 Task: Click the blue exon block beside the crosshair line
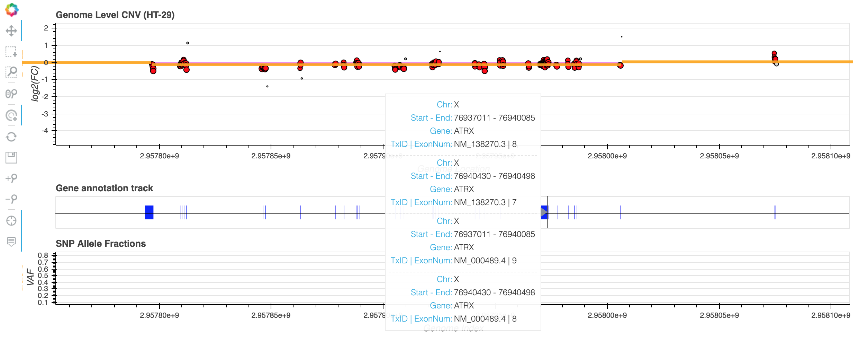pyautogui.click(x=544, y=212)
